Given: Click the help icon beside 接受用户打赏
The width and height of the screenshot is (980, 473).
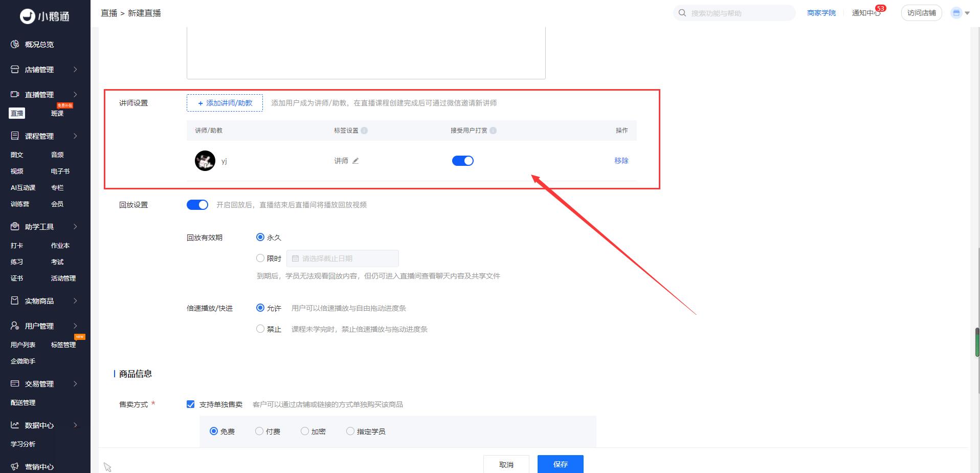Looking at the screenshot, I should [x=493, y=131].
